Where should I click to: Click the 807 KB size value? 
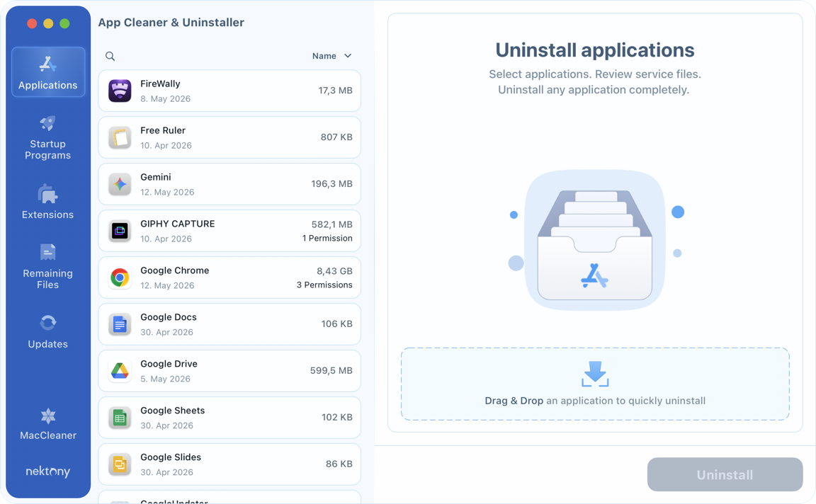tap(336, 137)
